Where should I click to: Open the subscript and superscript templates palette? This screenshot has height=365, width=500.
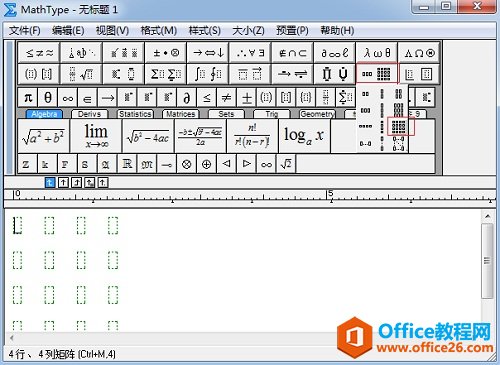tap(124, 74)
